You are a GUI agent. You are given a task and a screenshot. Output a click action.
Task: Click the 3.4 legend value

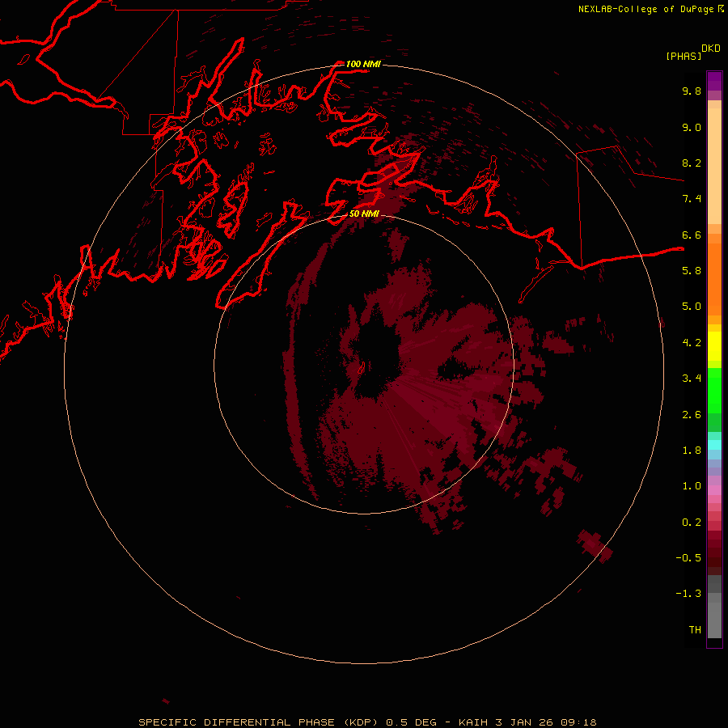[692, 379]
